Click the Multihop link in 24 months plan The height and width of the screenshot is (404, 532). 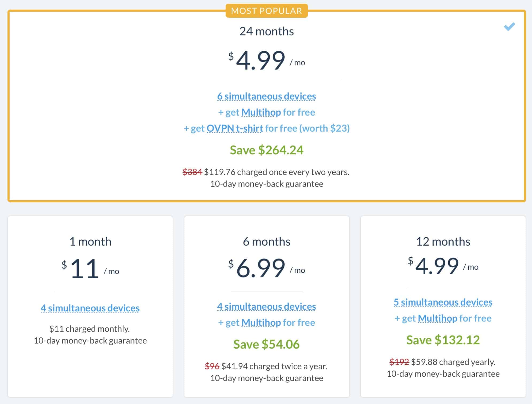[261, 112]
